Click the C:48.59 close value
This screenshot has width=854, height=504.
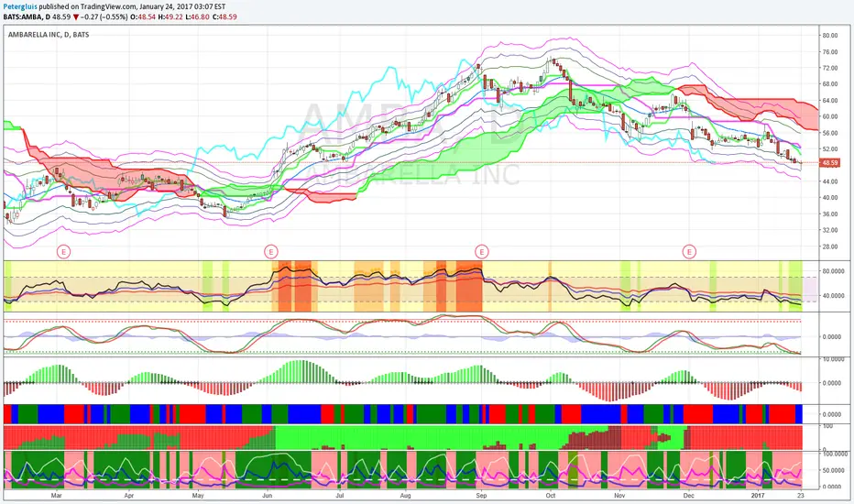(224, 16)
